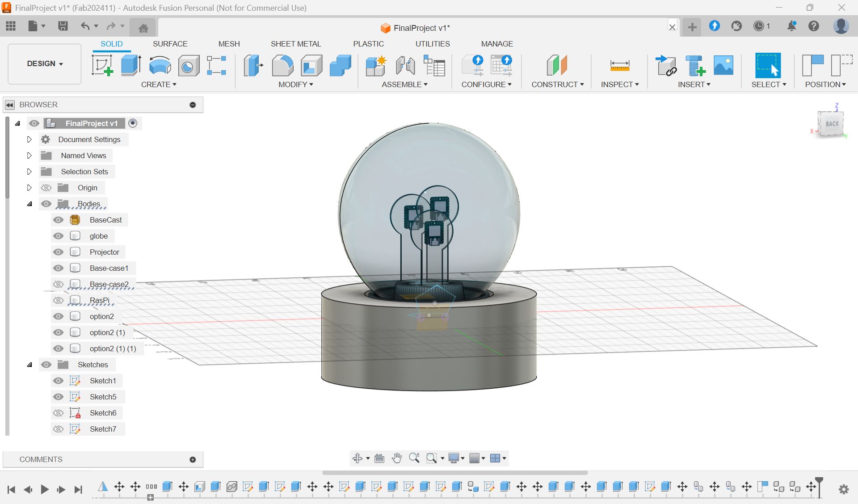Select the Insert Canvas image tool

click(723, 65)
